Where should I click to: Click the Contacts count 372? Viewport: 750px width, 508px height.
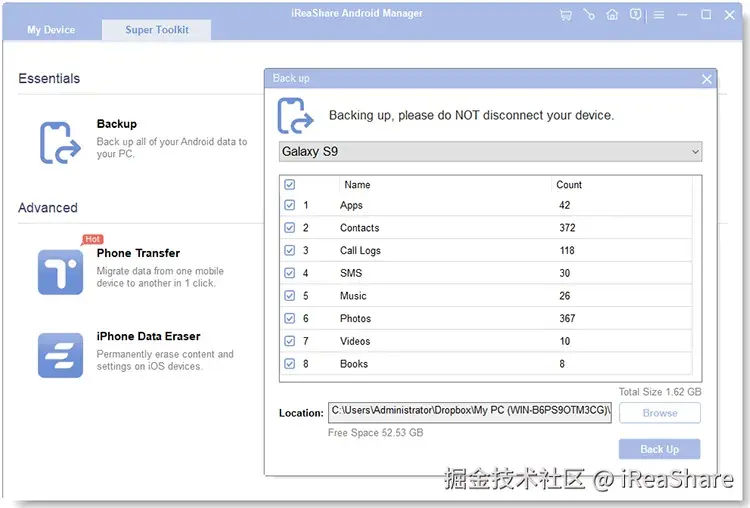[x=567, y=228]
